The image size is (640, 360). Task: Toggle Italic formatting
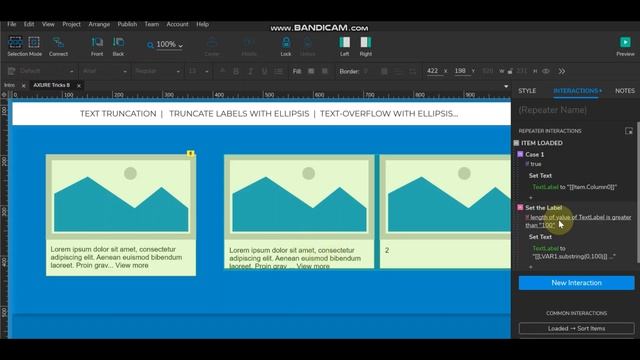tap(250, 71)
